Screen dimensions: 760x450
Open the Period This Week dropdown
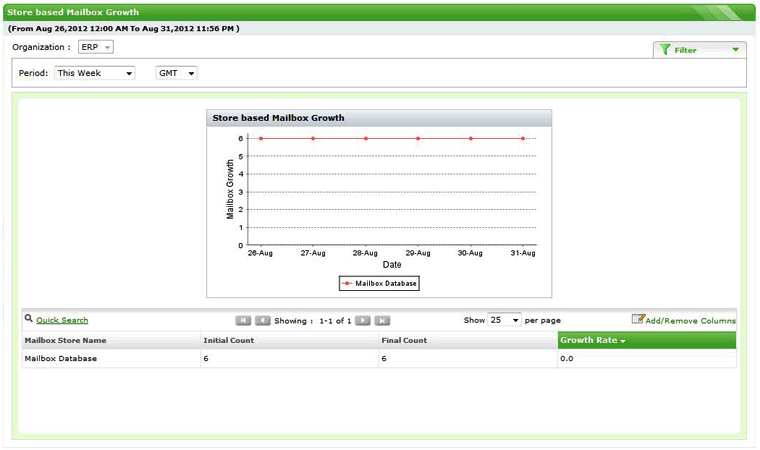pyautogui.click(x=95, y=73)
